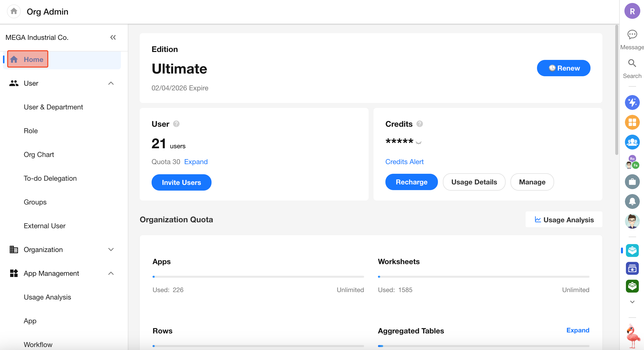Click the gray bell notification icon
The width and height of the screenshot is (644, 350).
(632, 201)
